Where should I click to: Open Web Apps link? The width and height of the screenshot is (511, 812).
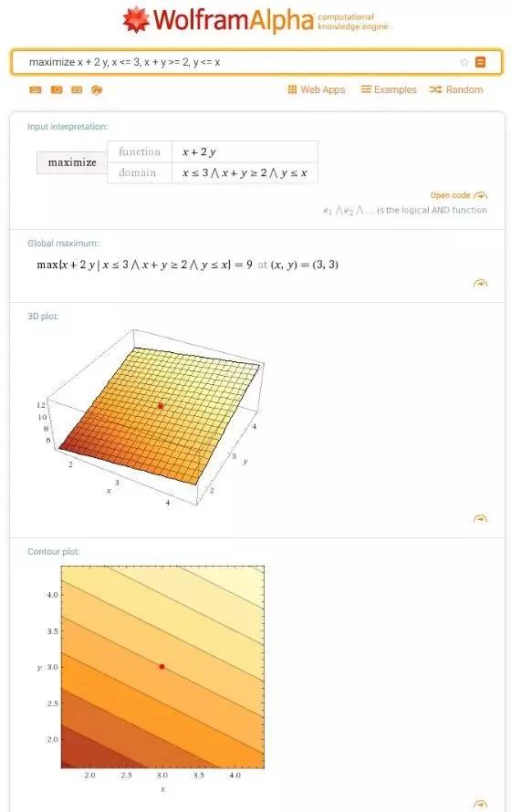click(317, 89)
